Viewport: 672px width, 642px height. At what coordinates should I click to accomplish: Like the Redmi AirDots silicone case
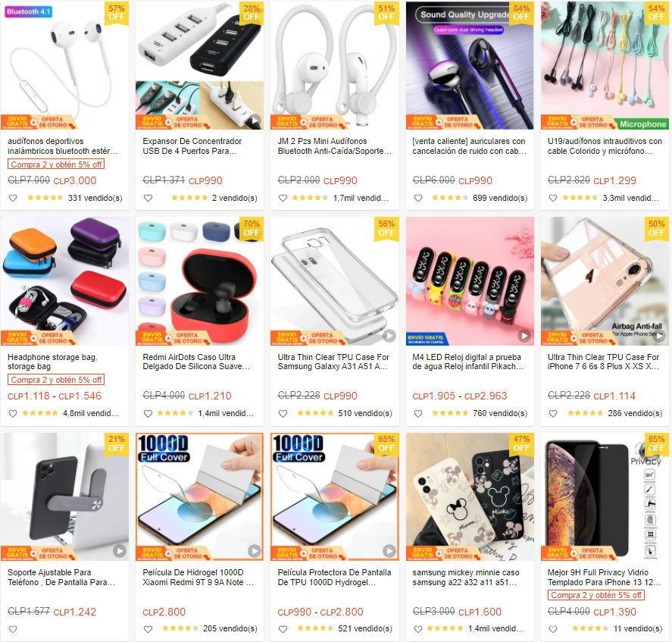tap(148, 413)
